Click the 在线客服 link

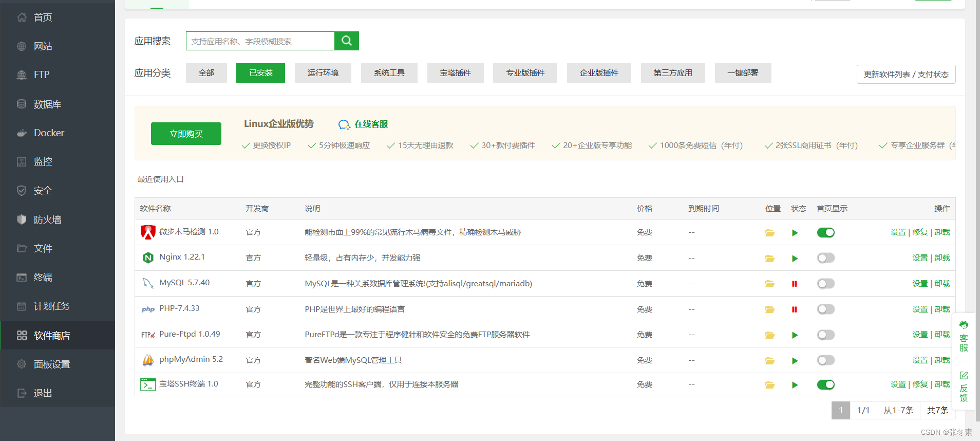point(371,124)
